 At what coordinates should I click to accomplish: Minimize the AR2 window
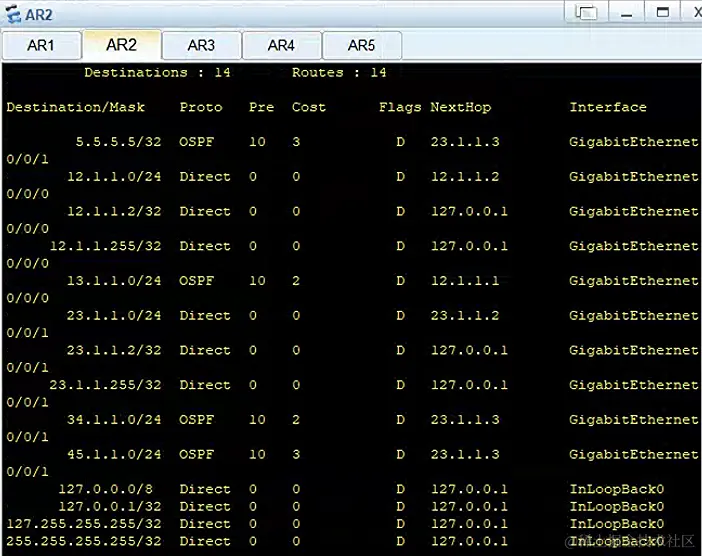(626, 12)
